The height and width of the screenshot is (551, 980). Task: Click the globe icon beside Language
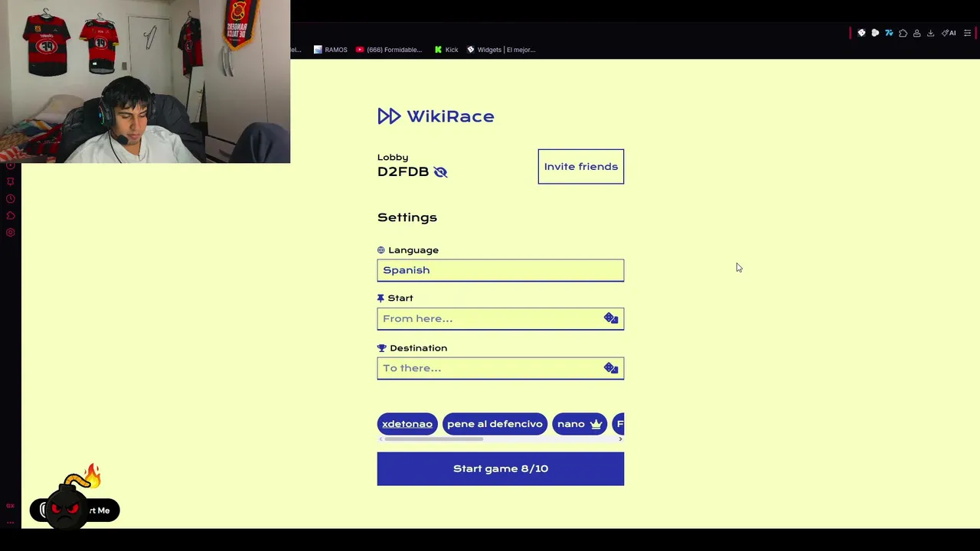tap(381, 250)
